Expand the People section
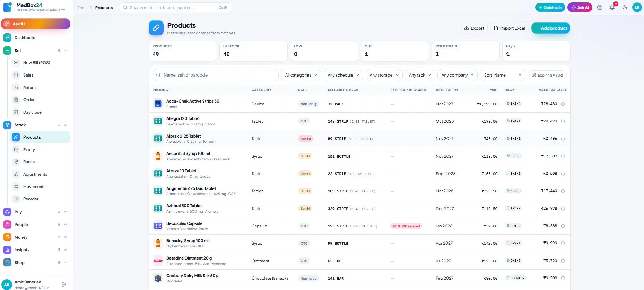 (x=66, y=225)
